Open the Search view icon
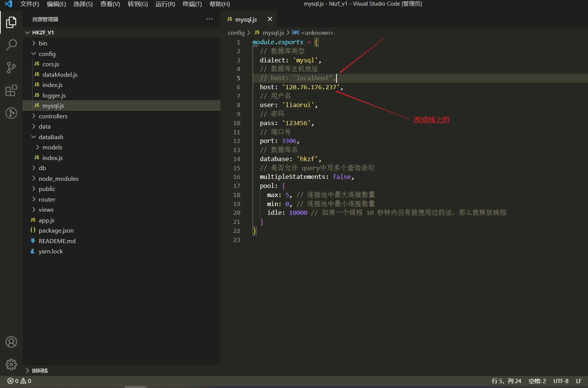Screen dimensions: 588x388 click(11, 45)
